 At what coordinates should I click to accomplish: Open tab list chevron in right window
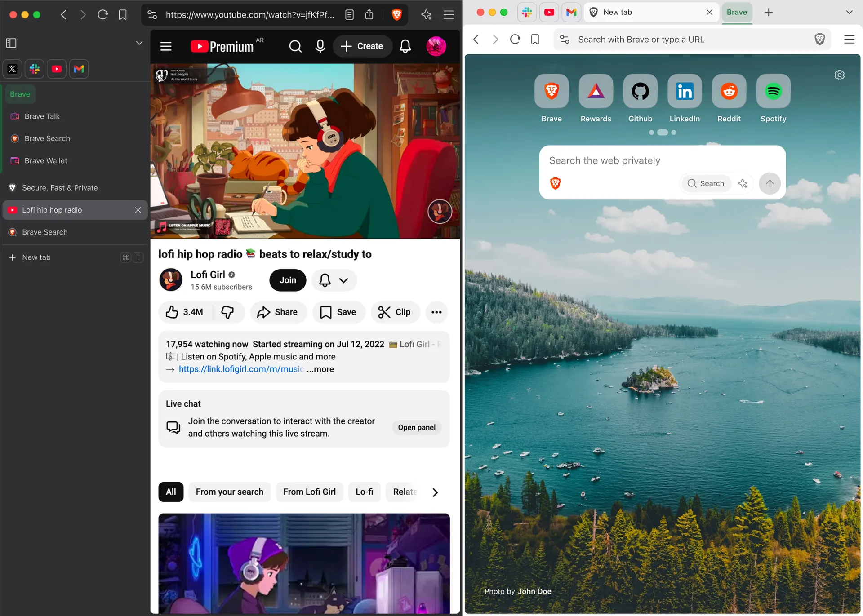849,13
